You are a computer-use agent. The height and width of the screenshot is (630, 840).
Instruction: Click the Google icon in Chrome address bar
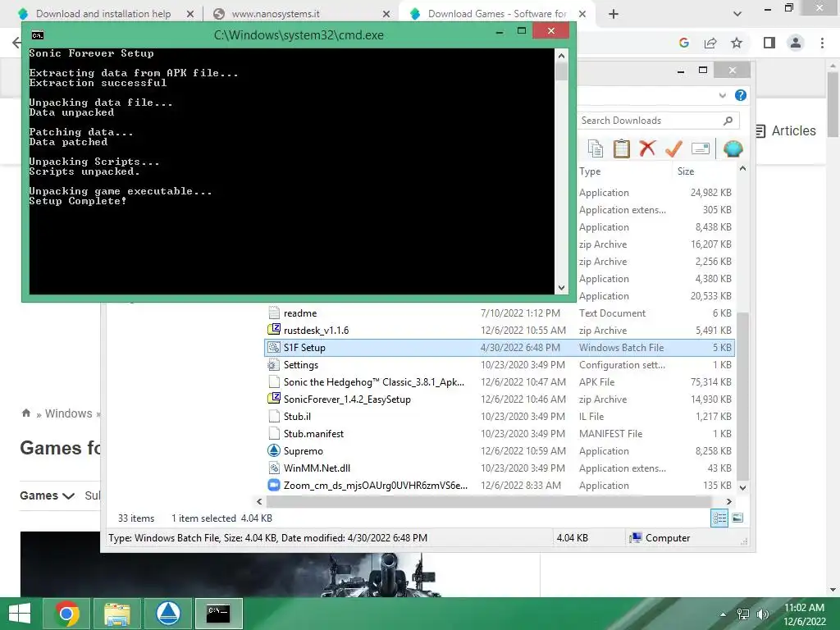pos(683,43)
